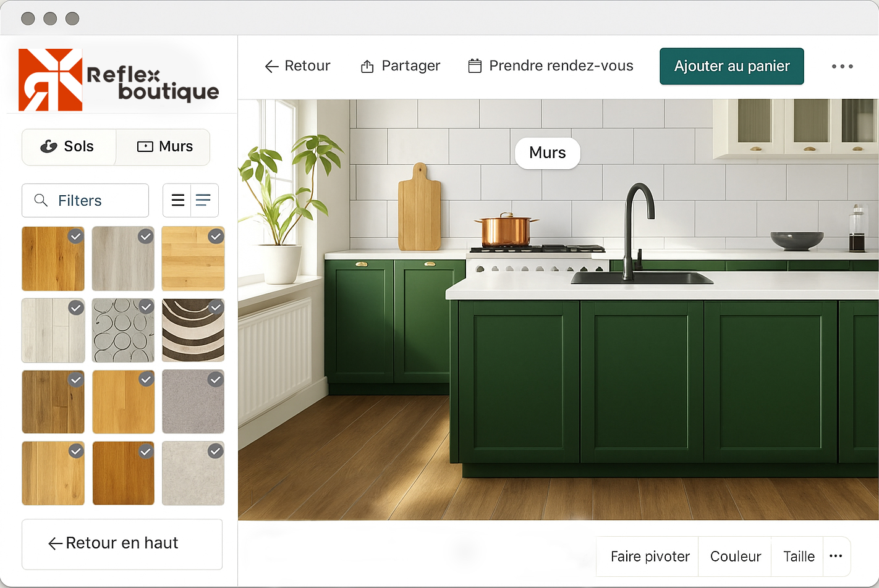Image resolution: width=879 pixels, height=588 pixels.
Task: Open the Taille options
Action: pyautogui.click(x=799, y=556)
